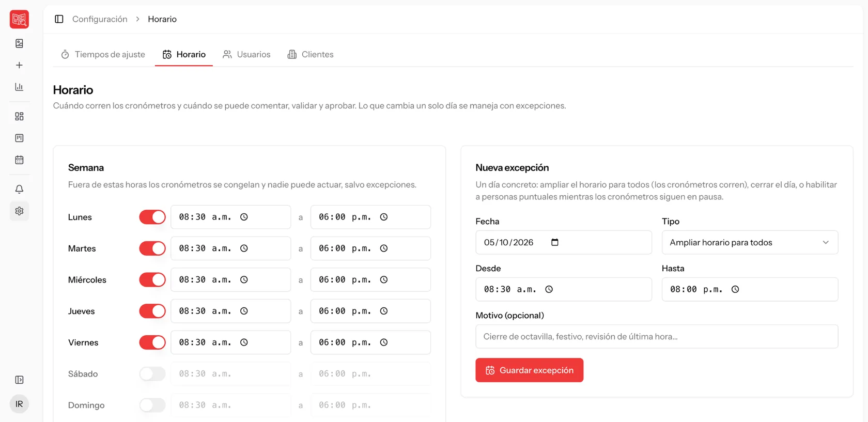Turn off the Jueves toggle
The image size is (868, 422).
(152, 311)
